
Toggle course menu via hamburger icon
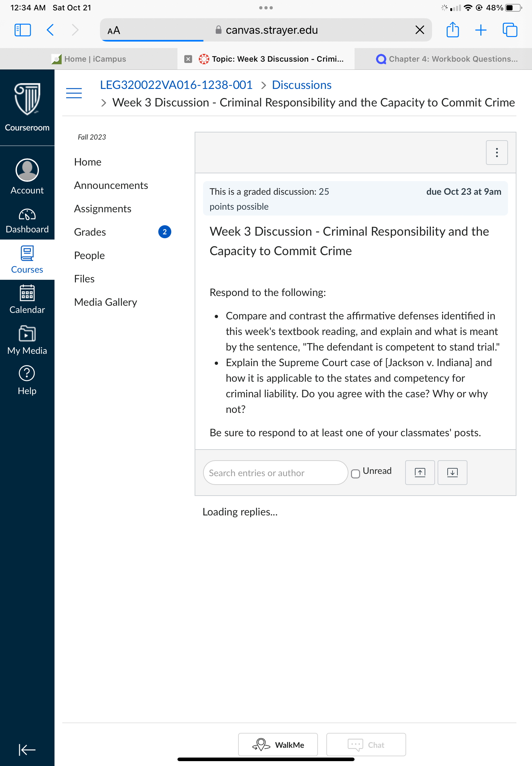(x=74, y=93)
